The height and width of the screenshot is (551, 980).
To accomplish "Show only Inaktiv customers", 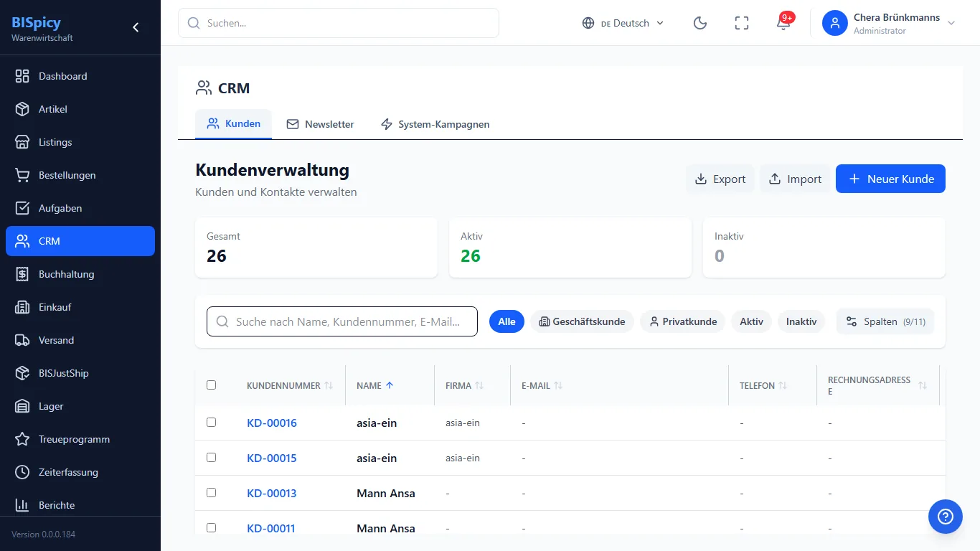I will [801, 321].
